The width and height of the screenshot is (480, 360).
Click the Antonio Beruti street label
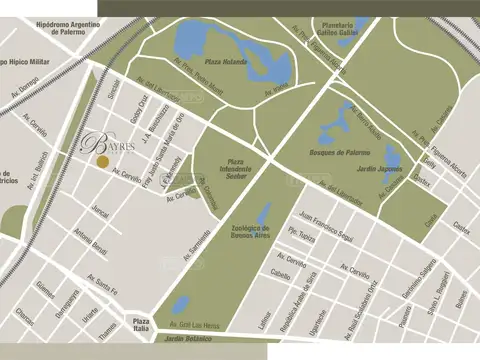[90, 242]
